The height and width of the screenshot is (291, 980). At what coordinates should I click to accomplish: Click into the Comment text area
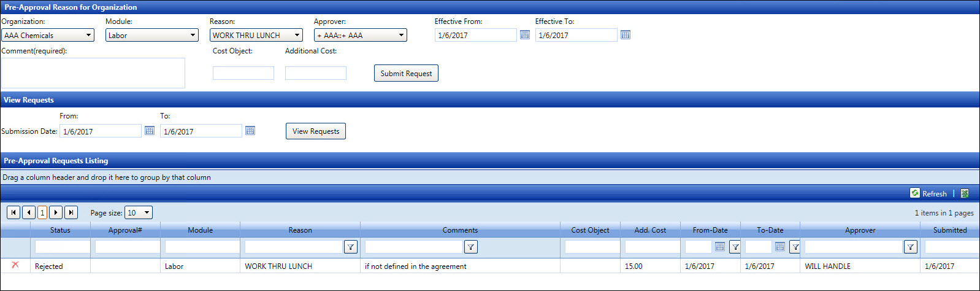pos(93,73)
